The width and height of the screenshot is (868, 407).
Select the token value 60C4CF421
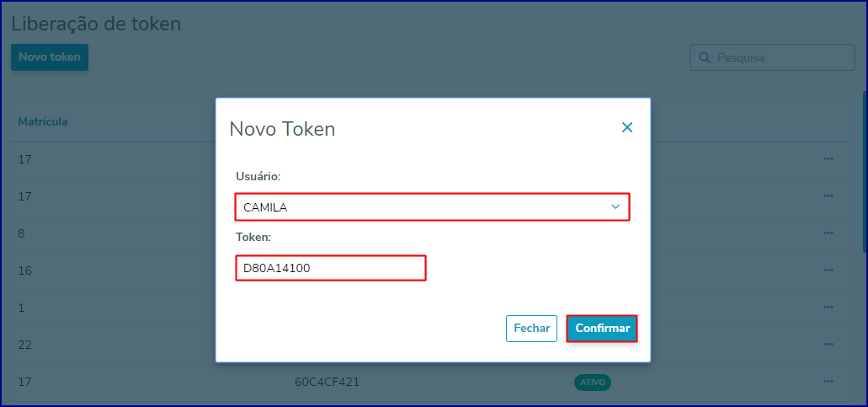click(x=327, y=382)
